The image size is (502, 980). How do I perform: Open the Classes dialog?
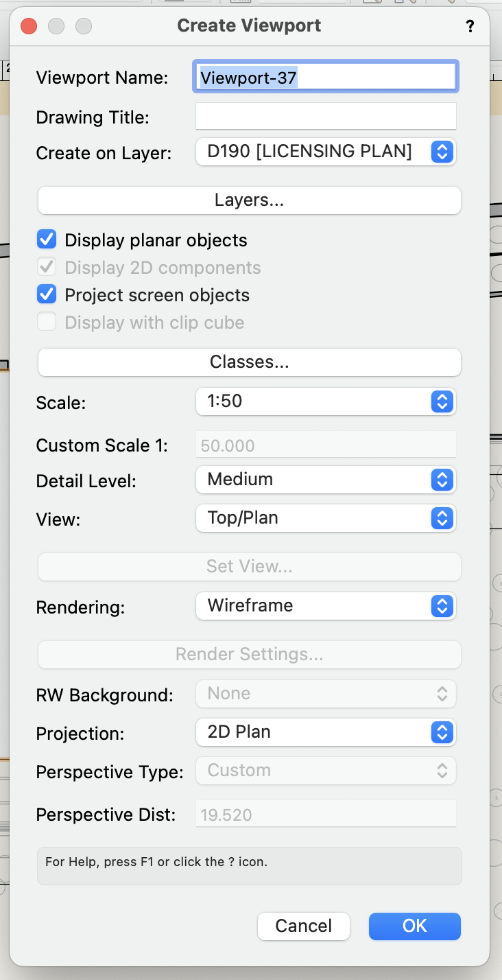click(x=249, y=362)
